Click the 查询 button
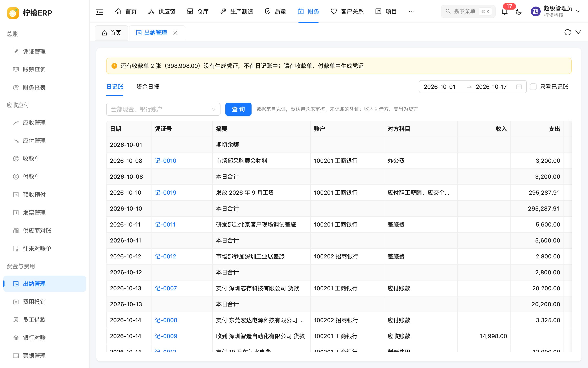 pos(238,109)
